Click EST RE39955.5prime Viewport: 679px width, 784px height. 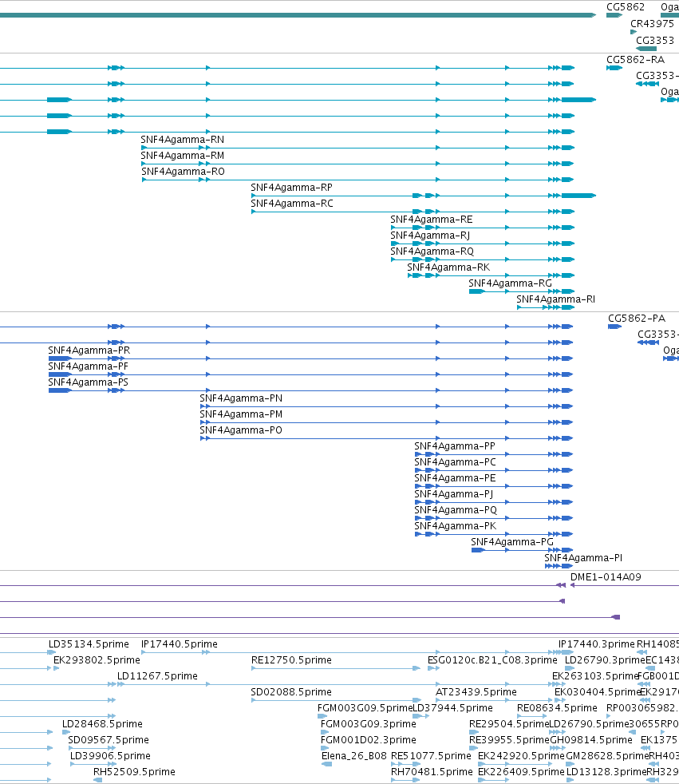point(509,741)
